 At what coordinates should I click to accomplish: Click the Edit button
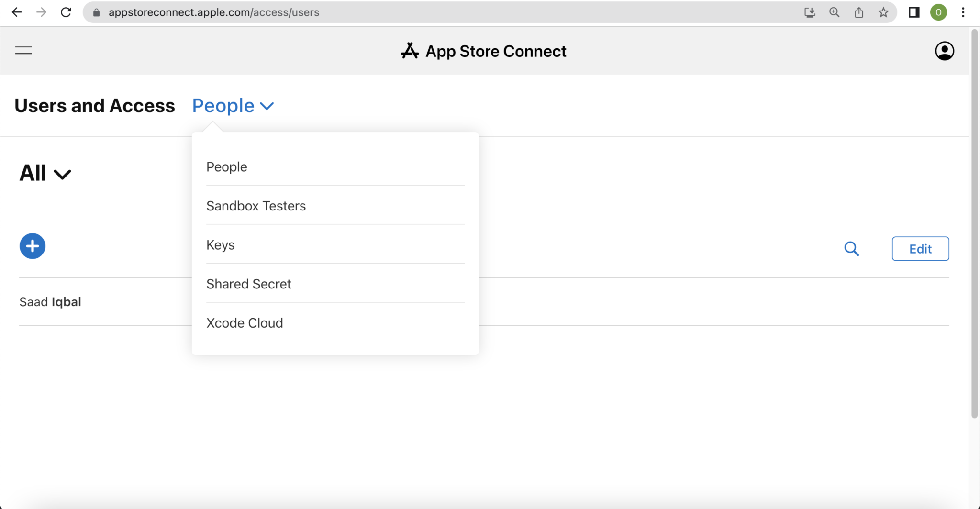tap(920, 249)
